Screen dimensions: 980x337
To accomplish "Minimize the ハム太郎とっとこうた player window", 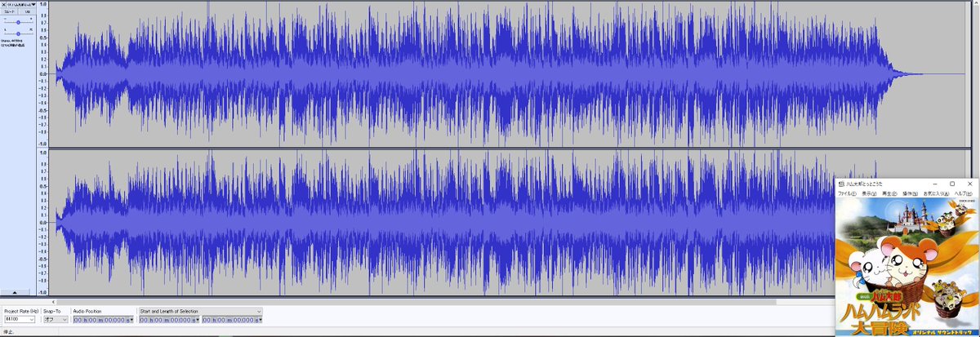I will click(935, 184).
